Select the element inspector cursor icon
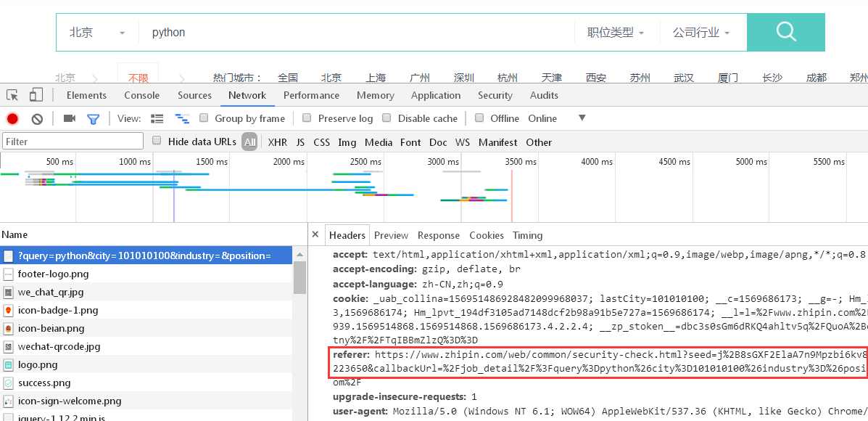868x421 pixels. [13, 95]
